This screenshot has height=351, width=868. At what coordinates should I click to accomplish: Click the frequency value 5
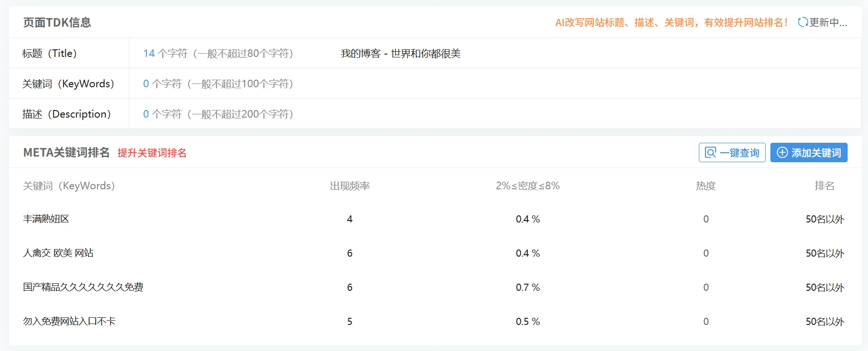pyautogui.click(x=350, y=322)
